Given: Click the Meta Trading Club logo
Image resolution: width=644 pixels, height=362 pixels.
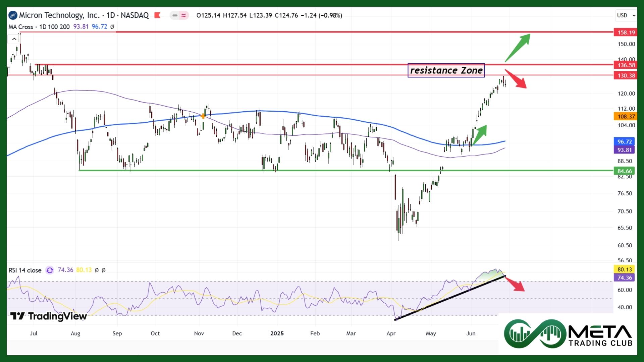Looking at the screenshot, I should tap(568, 334).
